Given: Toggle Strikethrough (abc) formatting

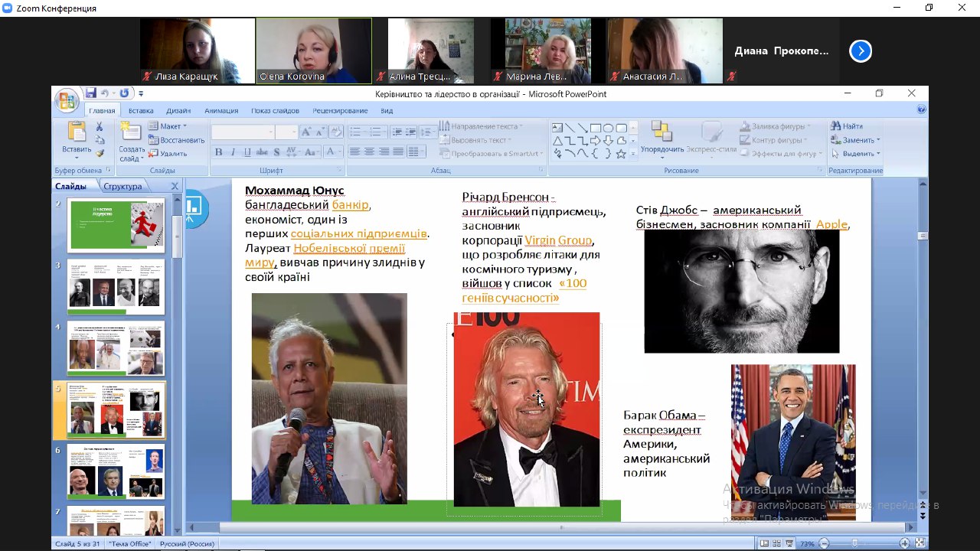Looking at the screenshot, I should click(x=261, y=152).
